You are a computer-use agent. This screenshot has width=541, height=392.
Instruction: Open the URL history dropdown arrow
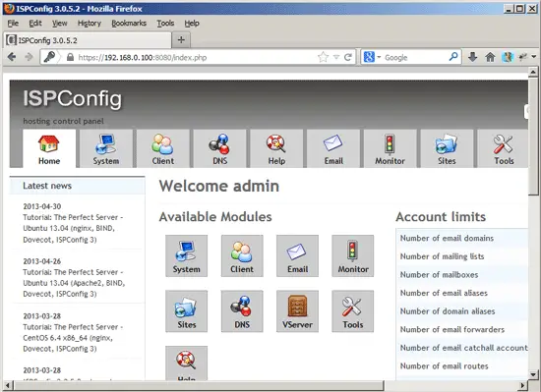click(336, 57)
